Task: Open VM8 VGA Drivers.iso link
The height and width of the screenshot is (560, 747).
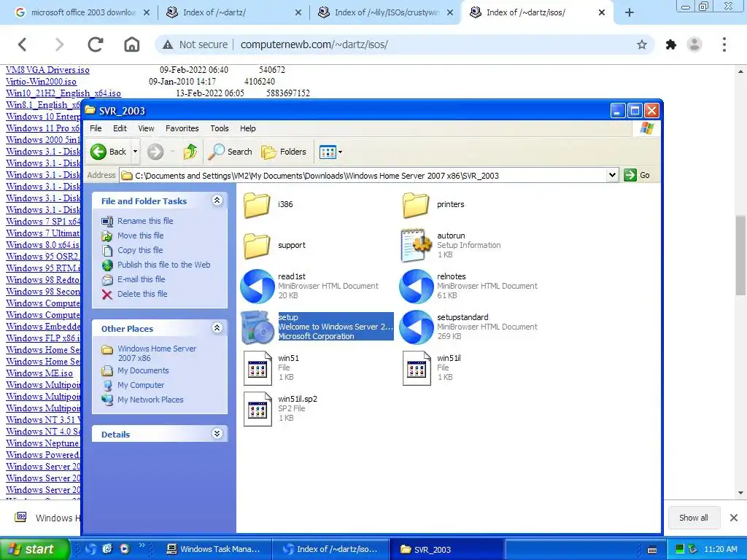Action: [47, 70]
